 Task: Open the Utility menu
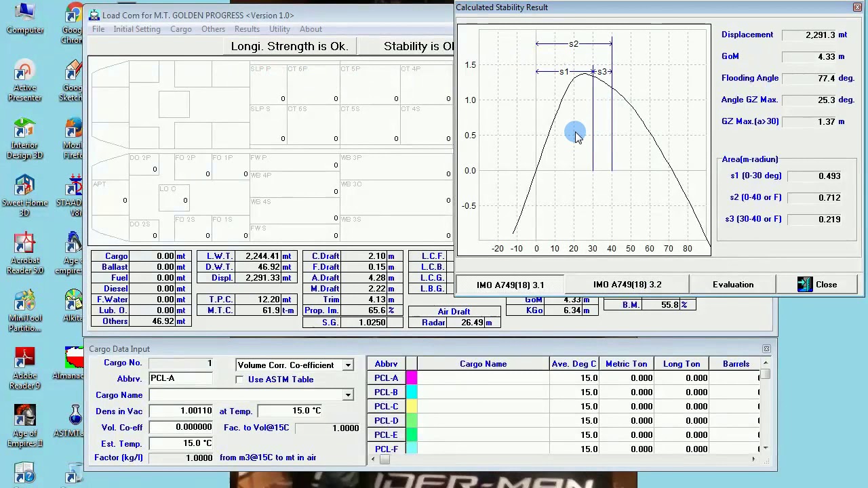click(279, 29)
